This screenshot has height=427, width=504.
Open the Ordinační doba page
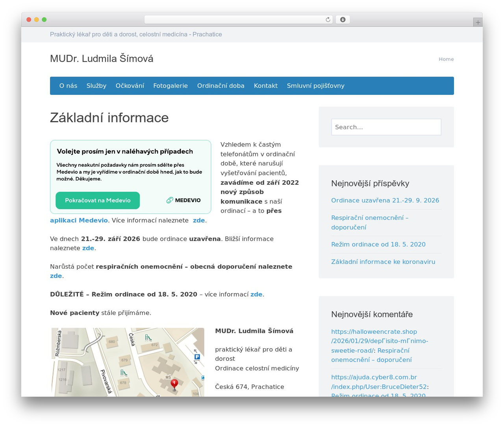click(x=221, y=86)
